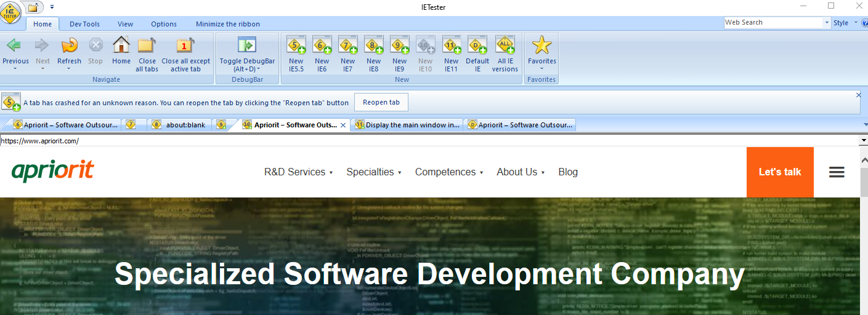The image size is (868, 315).
Task: Go to the Home page via the house icon
Action: (x=121, y=44)
